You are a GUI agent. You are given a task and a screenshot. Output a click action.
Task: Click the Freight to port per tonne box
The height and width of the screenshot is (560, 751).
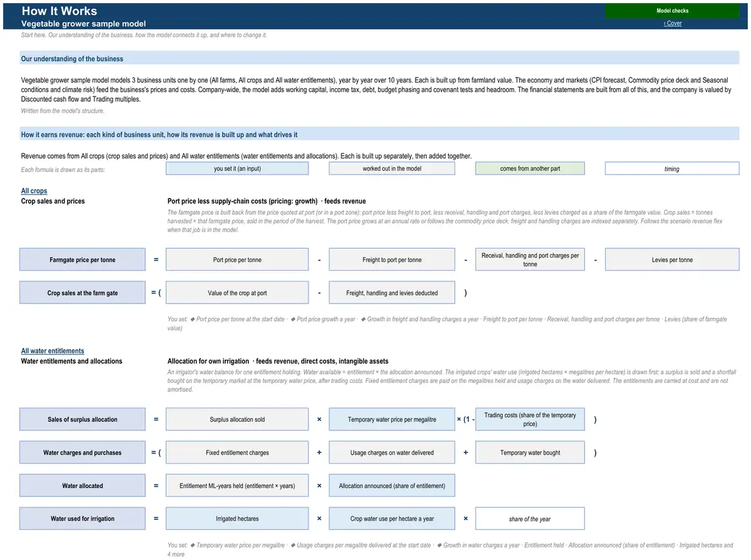392,260
